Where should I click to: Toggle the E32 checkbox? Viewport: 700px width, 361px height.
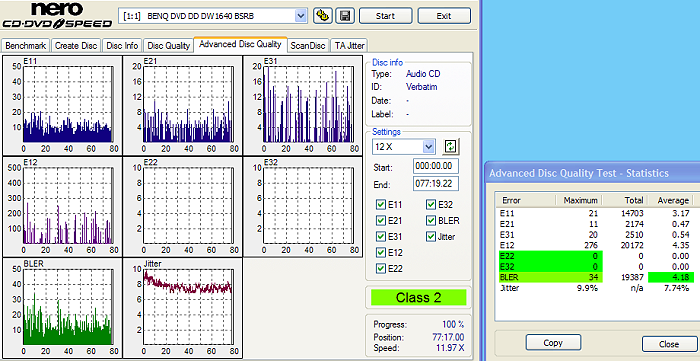coord(431,205)
